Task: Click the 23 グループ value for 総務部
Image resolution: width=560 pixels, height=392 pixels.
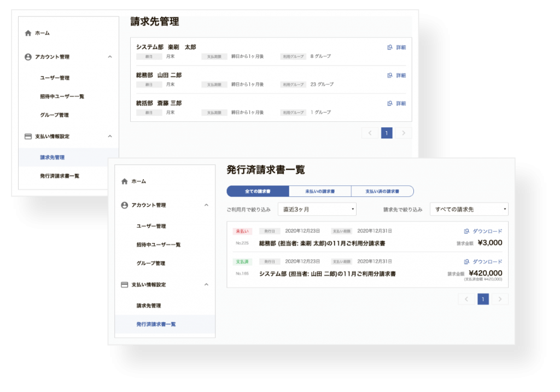Action: 322,84
